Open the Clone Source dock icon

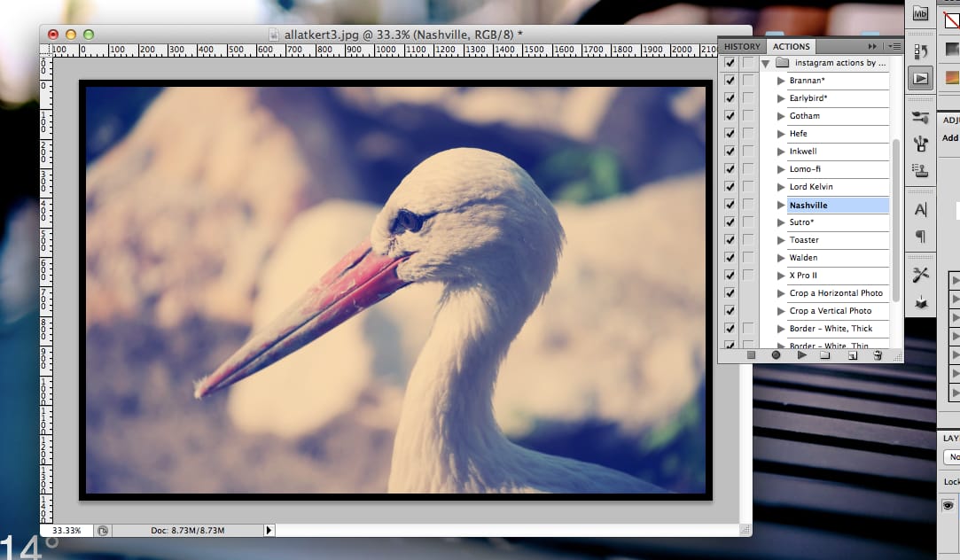click(920, 171)
